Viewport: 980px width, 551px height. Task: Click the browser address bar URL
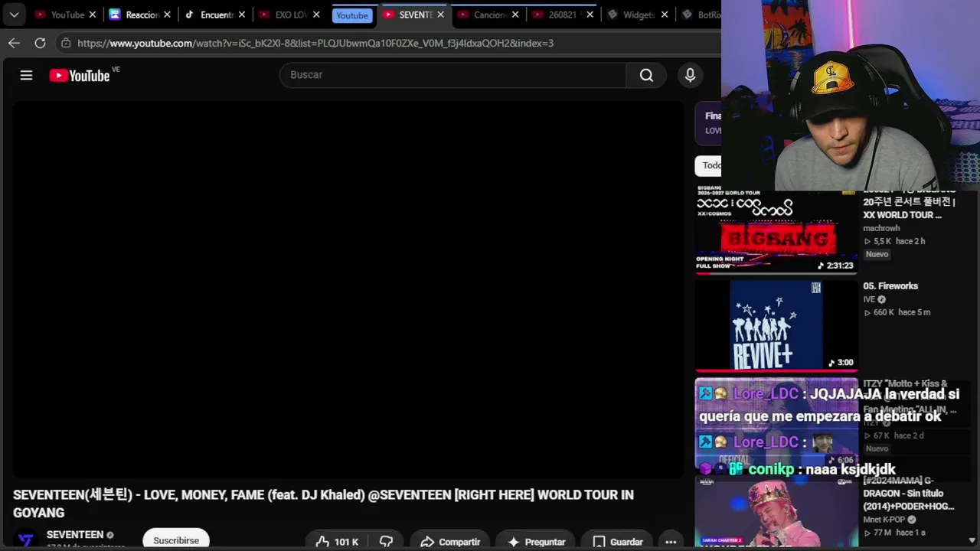[x=315, y=43]
